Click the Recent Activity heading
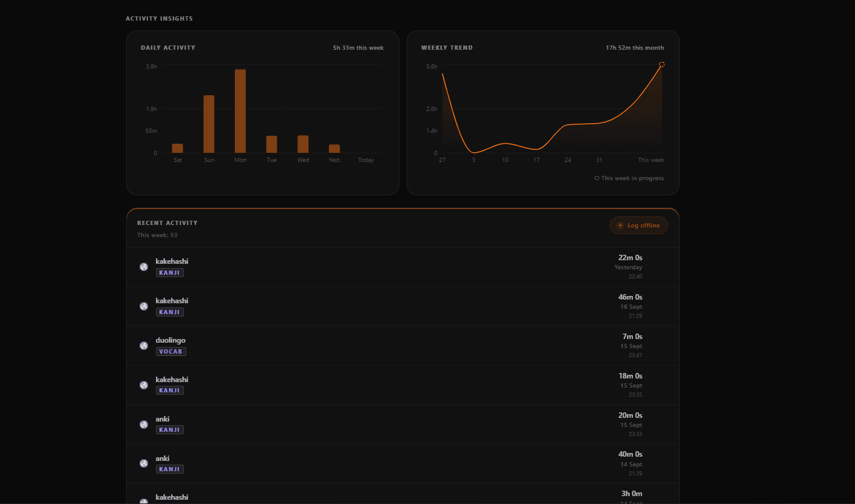The height and width of the screenshot is (504, 855). 167,223
